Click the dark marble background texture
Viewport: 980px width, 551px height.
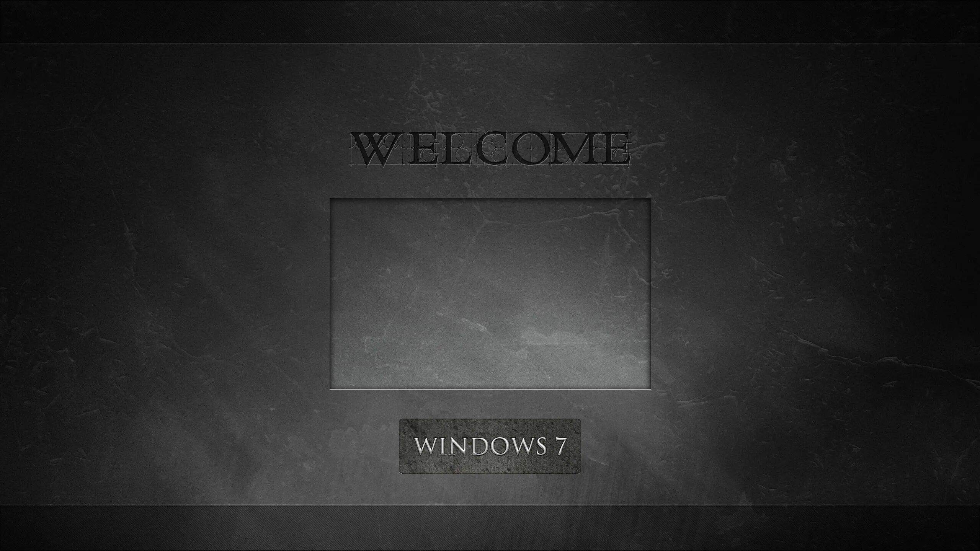point(135,269)
